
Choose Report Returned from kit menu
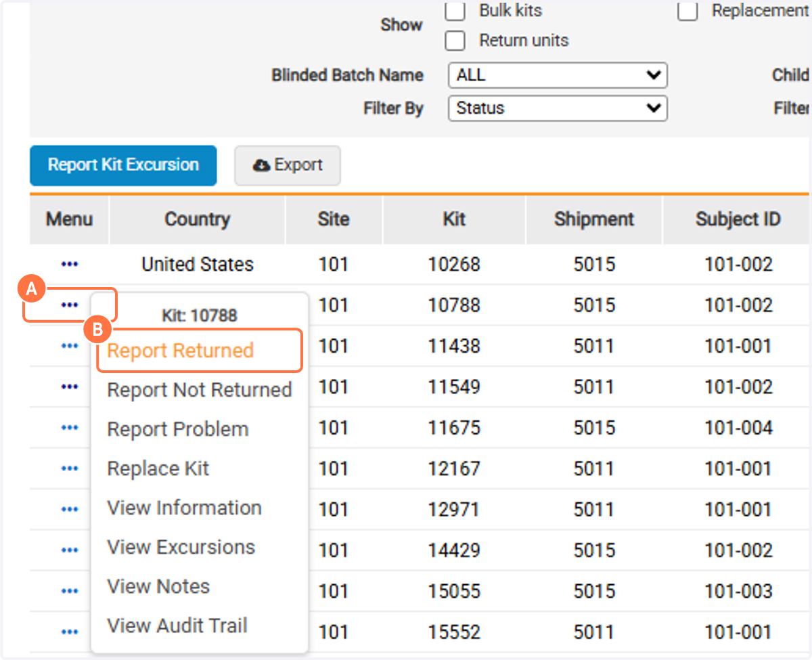click(x=181, y=351)
